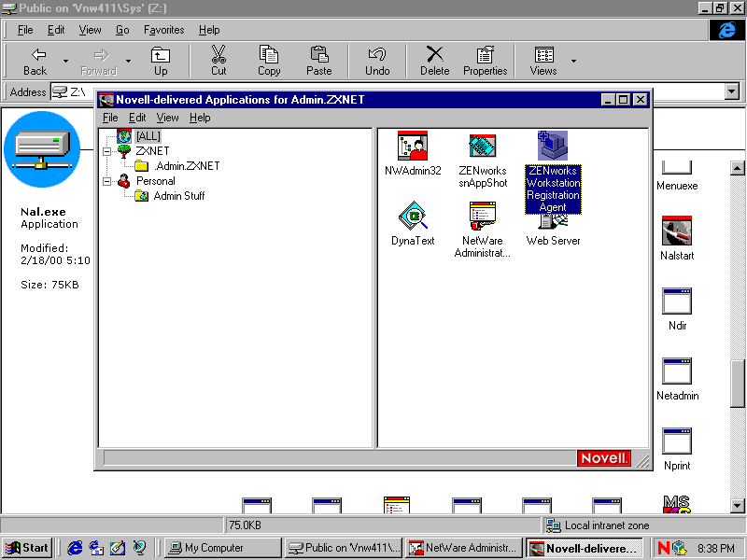747x560 pixels.
Task: Open File menu in Novell-delivered Applications
Action: (110, 118)
